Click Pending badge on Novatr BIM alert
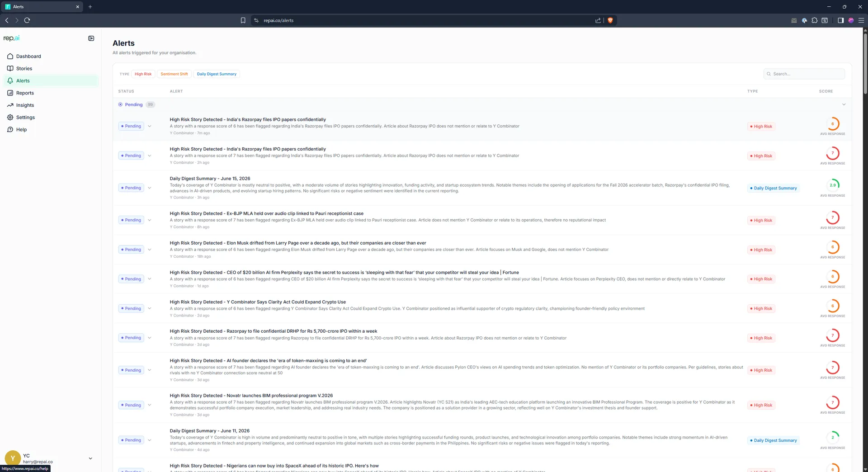 click(x=131, y=406)
